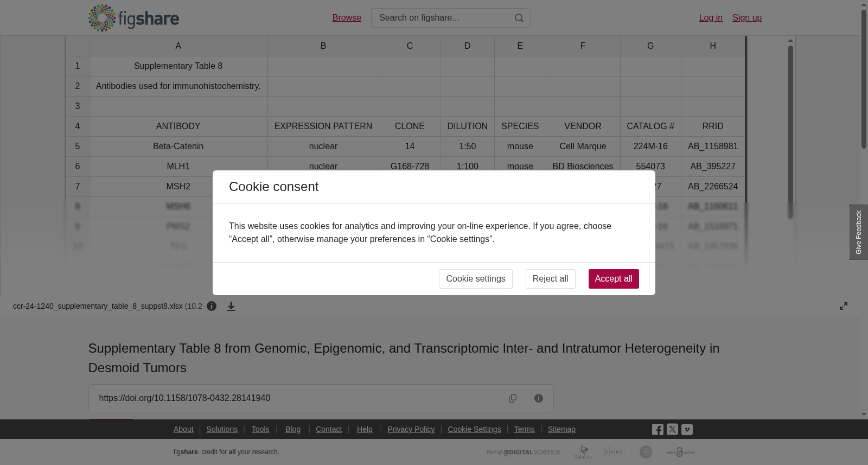Open figshare X (Twitter) page
This screenshot has width=868, height=465.
[x=672, y=429]
